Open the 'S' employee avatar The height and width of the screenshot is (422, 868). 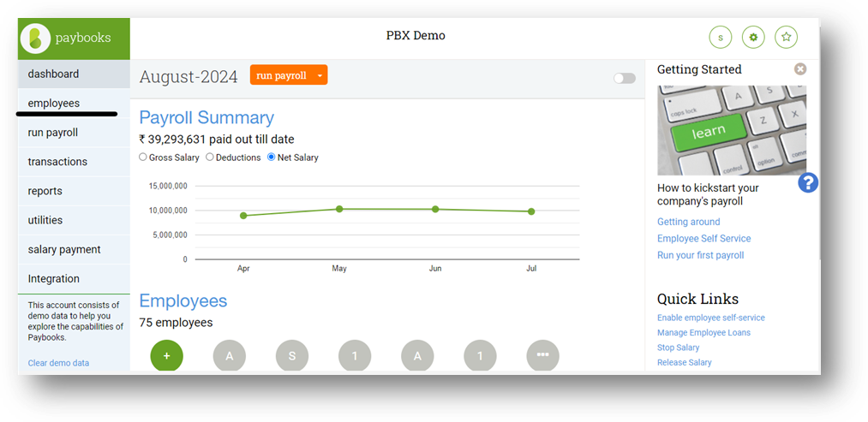(291, 355)
